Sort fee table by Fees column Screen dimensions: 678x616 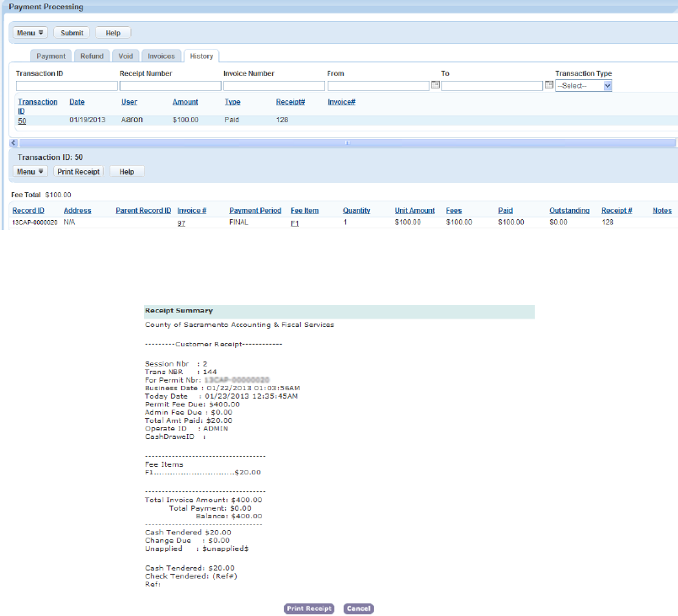click(x=454, y=210)
